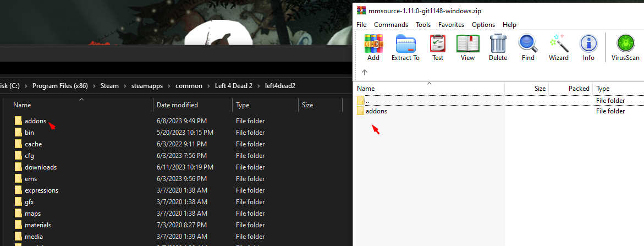Image resolution: width=644 pixels, height=246 pixels.
Task: Click the WinRAR title bar app icon
Action: tap(361, 10)
